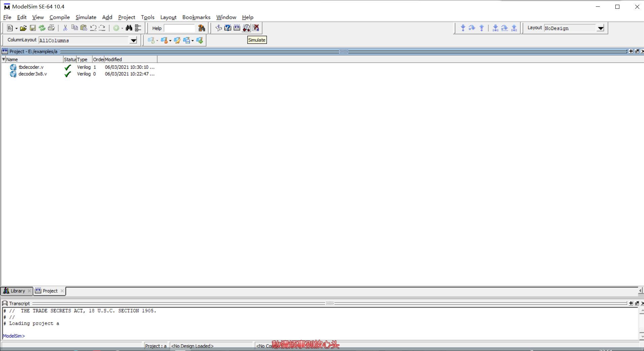Open the Compile menu

59,17
